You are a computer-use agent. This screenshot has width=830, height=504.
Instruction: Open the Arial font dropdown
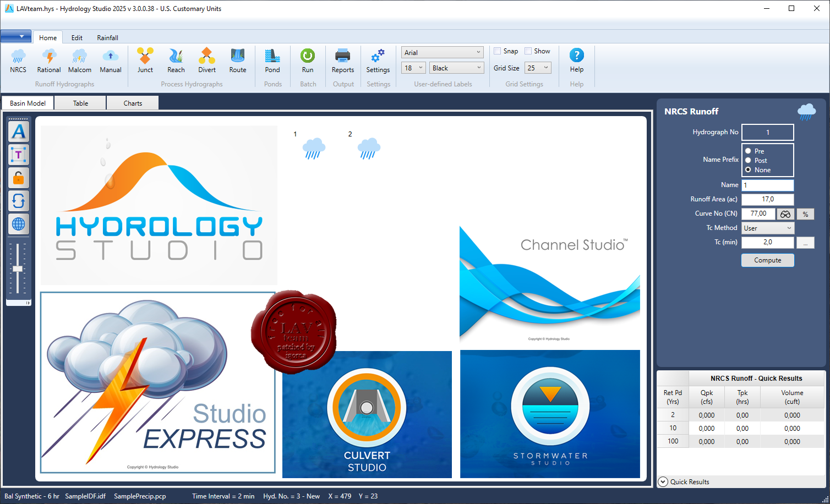[x=443, y=52]
